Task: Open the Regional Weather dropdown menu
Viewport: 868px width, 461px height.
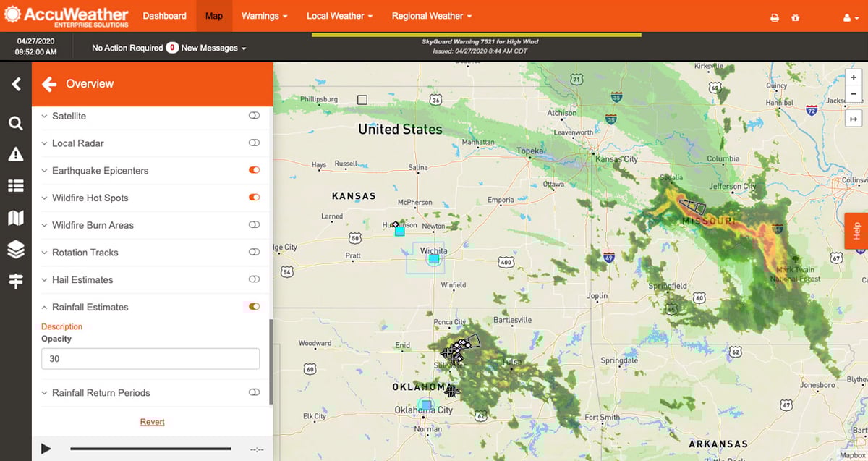Action: [x=431, y=16]
